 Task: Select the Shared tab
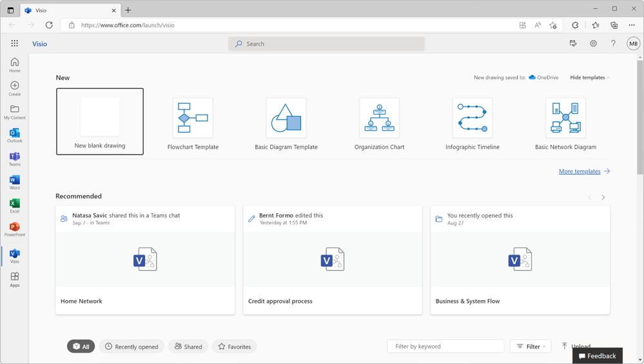point(188,347)
